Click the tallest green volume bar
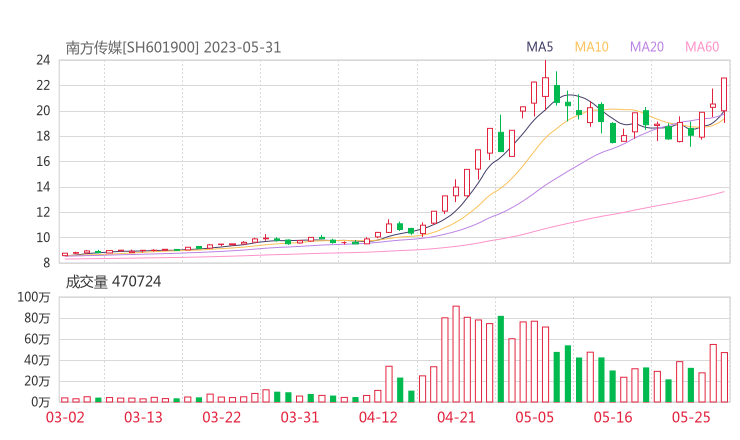Screen dimensions: 740x440 point(501,359)
